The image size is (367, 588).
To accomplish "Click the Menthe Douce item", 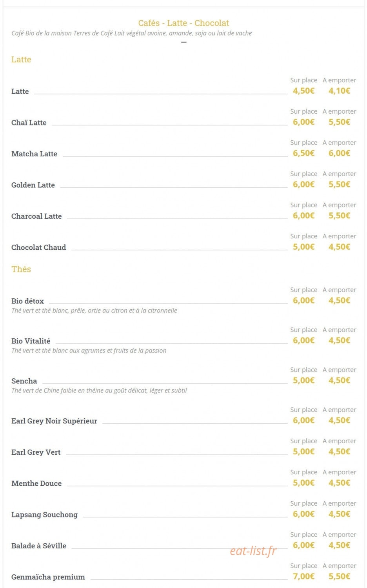I will 36,483.
